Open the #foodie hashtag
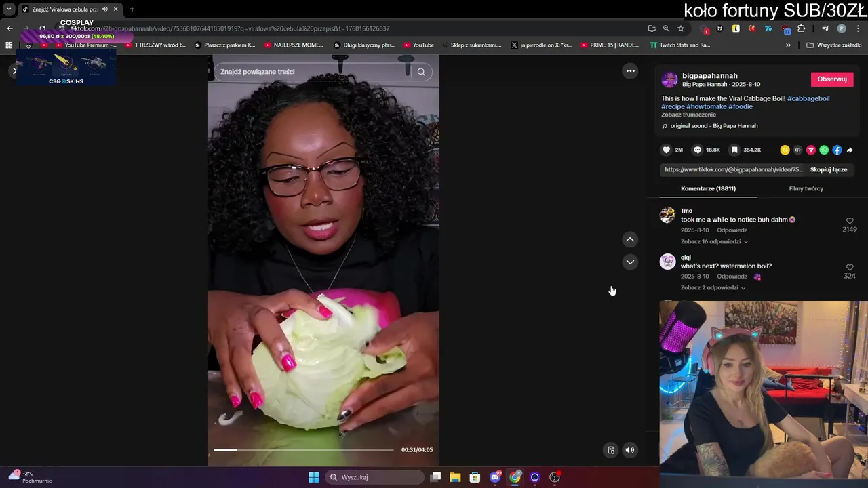Screen dimensions: 868x488 [x=741, y=106]
